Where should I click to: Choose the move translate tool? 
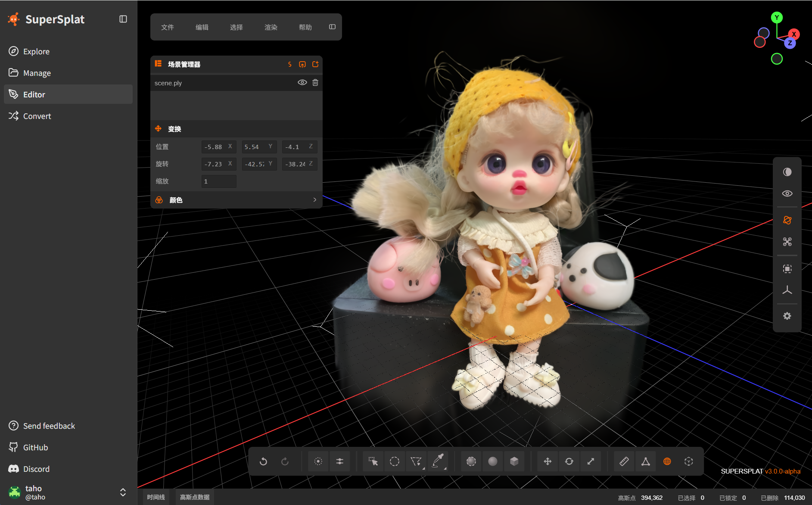(548, 461)
